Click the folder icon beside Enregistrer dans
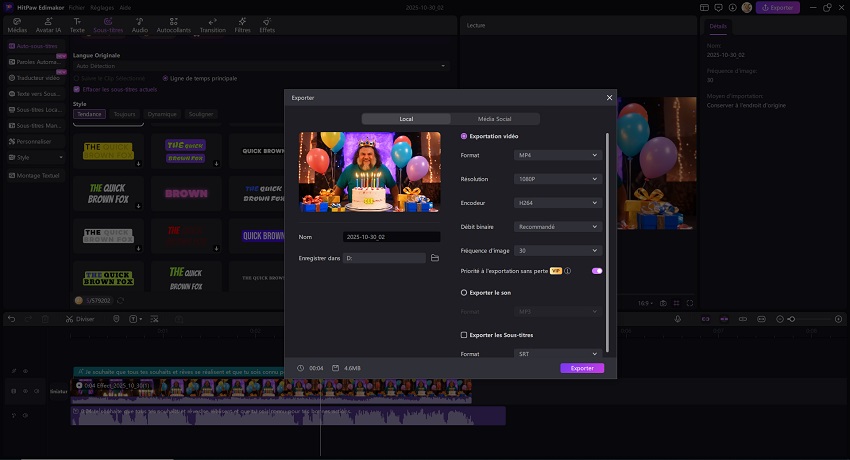850x460 pixels. tap(435, 258)
